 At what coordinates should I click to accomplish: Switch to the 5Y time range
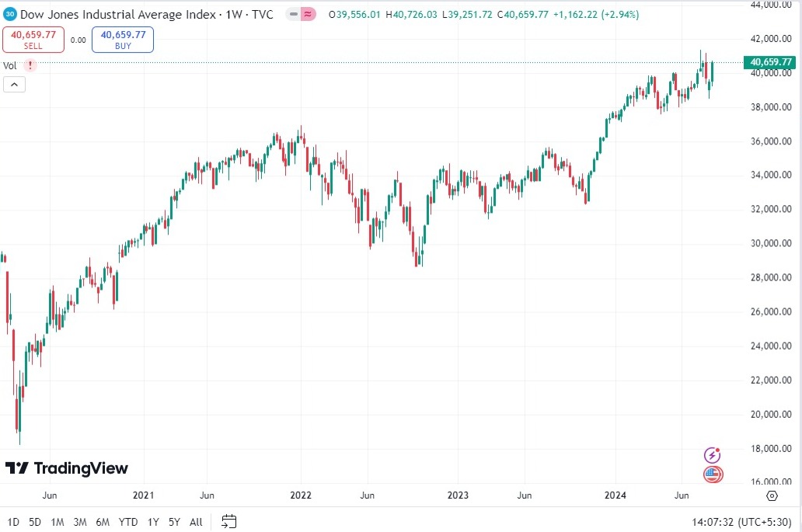pyautogui.click(x=174, y=522)
